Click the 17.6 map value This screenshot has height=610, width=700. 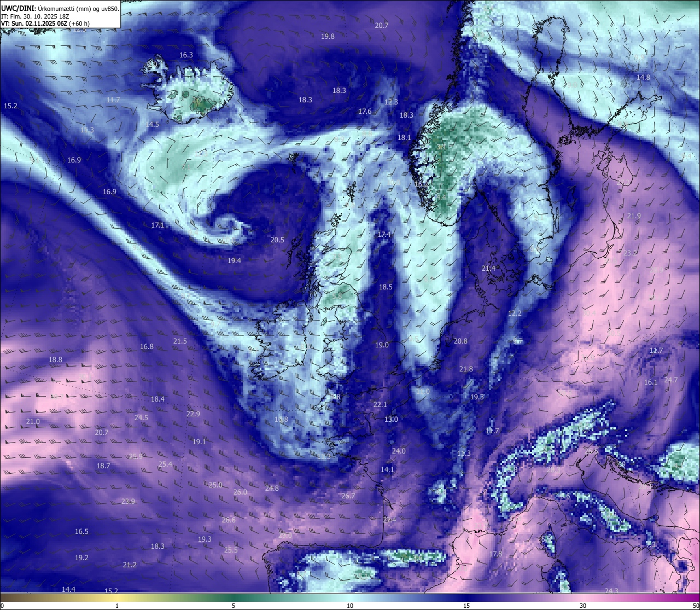(365, 111)
